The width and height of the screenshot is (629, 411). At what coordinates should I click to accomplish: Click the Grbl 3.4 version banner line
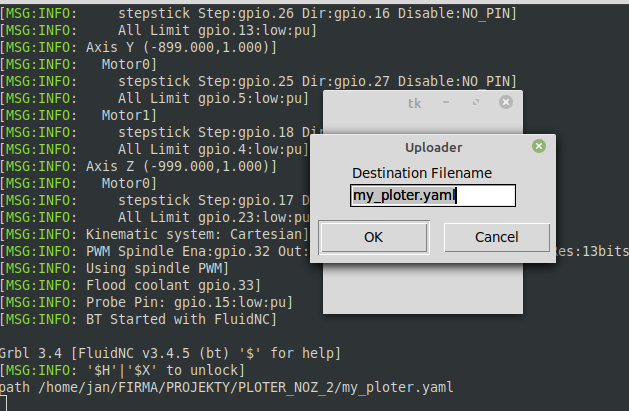coord(170,354)
